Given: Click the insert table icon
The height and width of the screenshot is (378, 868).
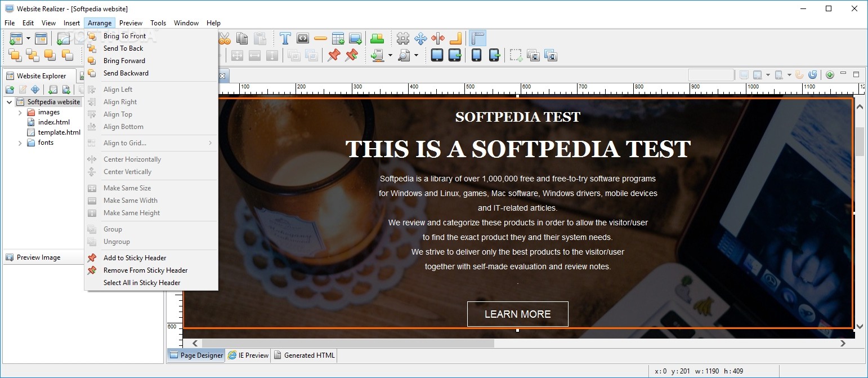Looking at the screenshot, I should (338, 38).
